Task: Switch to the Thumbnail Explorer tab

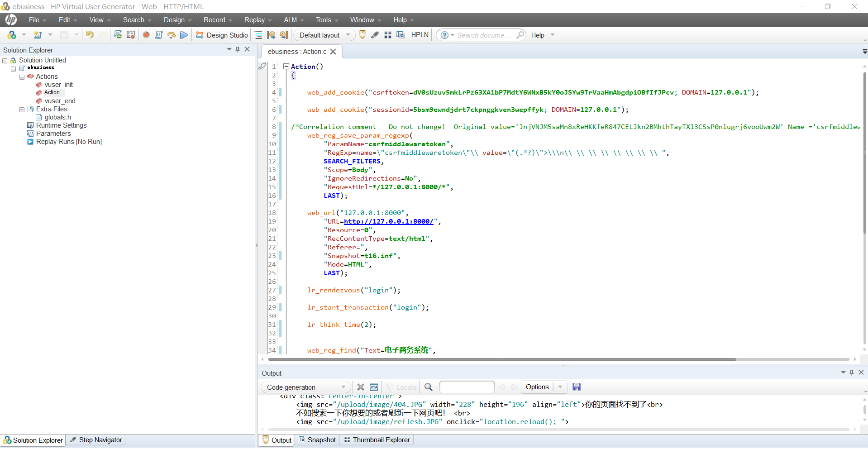Action: (x=377, y=440)
